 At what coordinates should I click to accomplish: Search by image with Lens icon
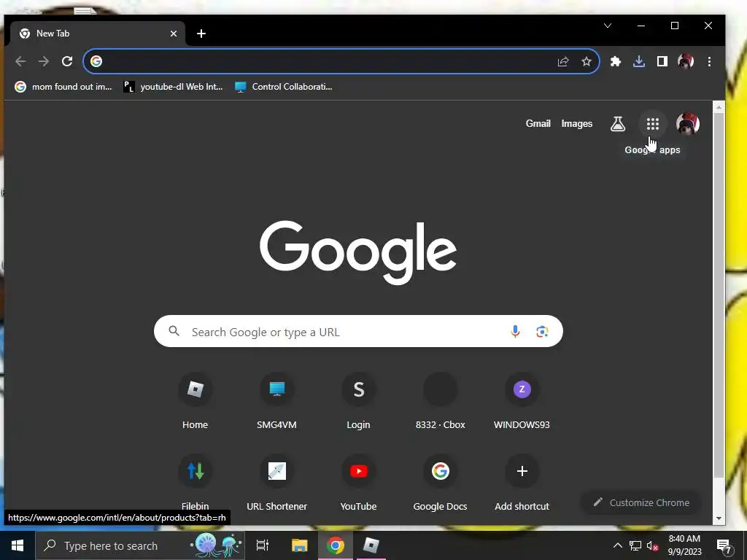542,332
